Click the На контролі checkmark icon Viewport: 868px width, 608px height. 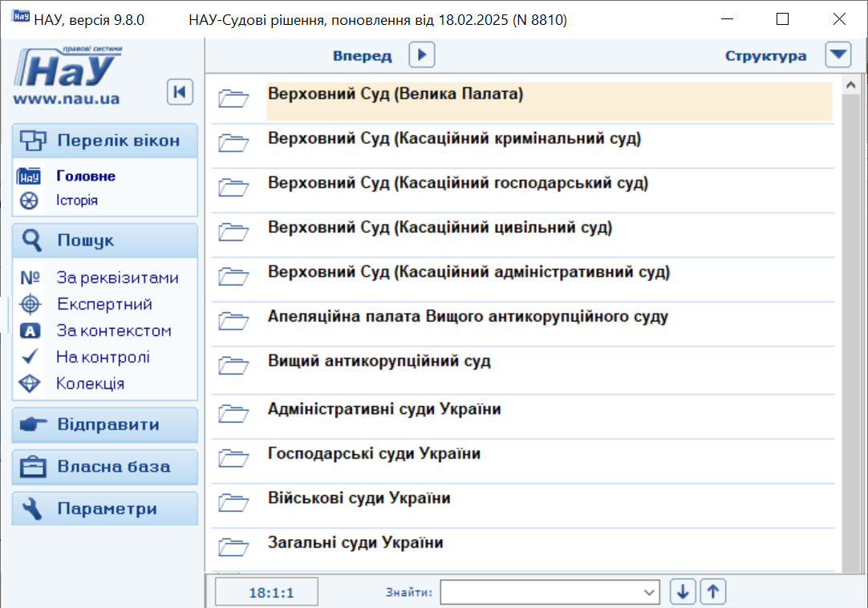pos(30,356)
